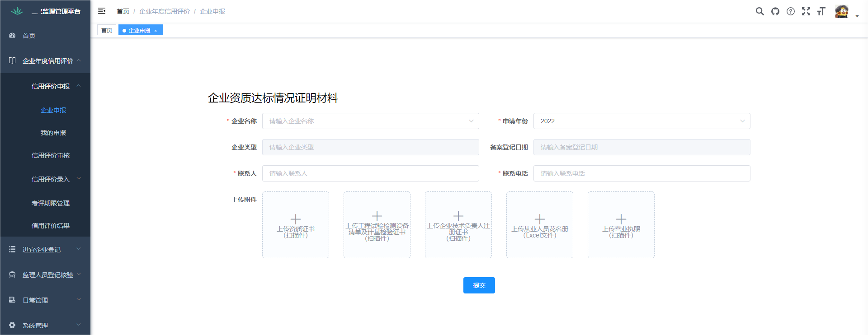Click 首页 in the breadcrumb
The height and width of the screenshot is (335, 868).
(x=123, y=11)
